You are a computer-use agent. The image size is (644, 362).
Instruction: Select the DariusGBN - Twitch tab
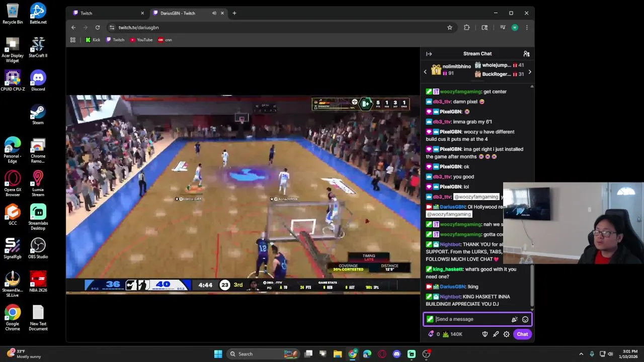(x=188, y=13)
